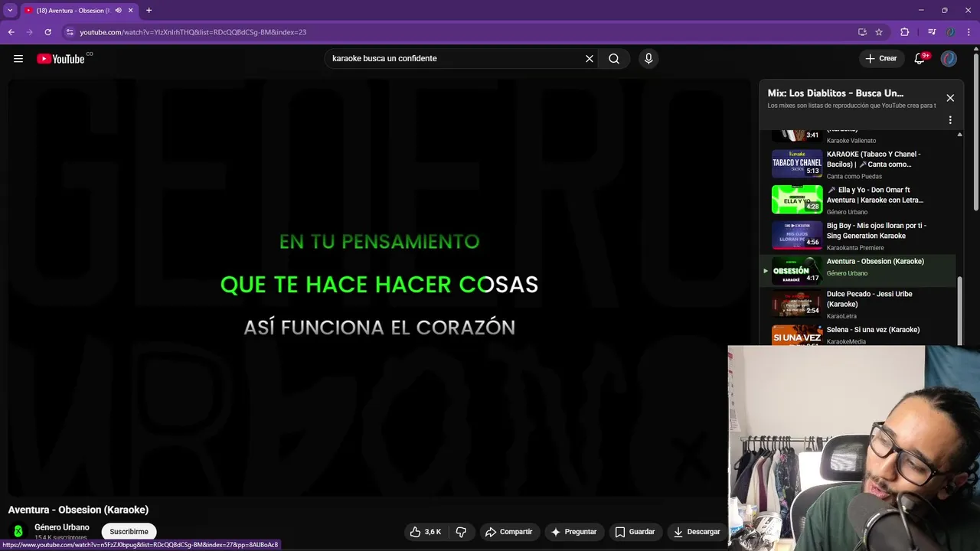Open YouTube notifications bell
Viewport: 980px width, 551px height.
click(920, 59)
